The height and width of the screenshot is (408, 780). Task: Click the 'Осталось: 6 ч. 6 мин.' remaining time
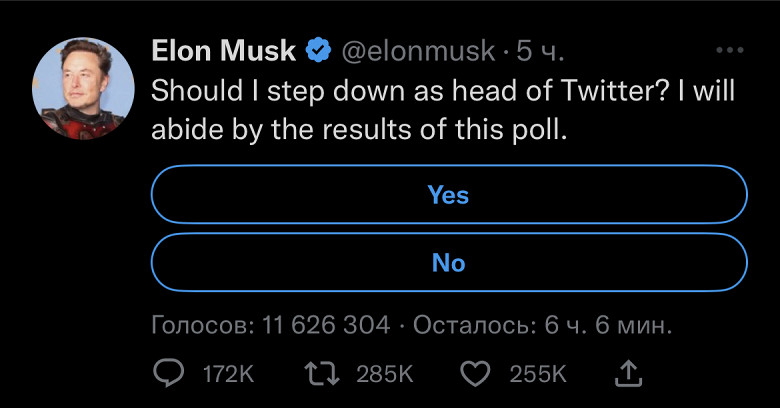click(x=541, y=325)
